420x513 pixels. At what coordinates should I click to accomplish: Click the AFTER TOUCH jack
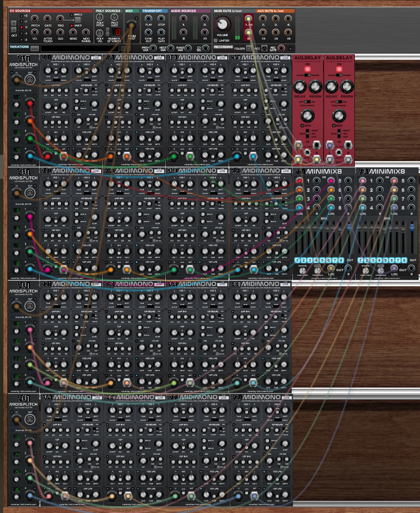[47, 32]
